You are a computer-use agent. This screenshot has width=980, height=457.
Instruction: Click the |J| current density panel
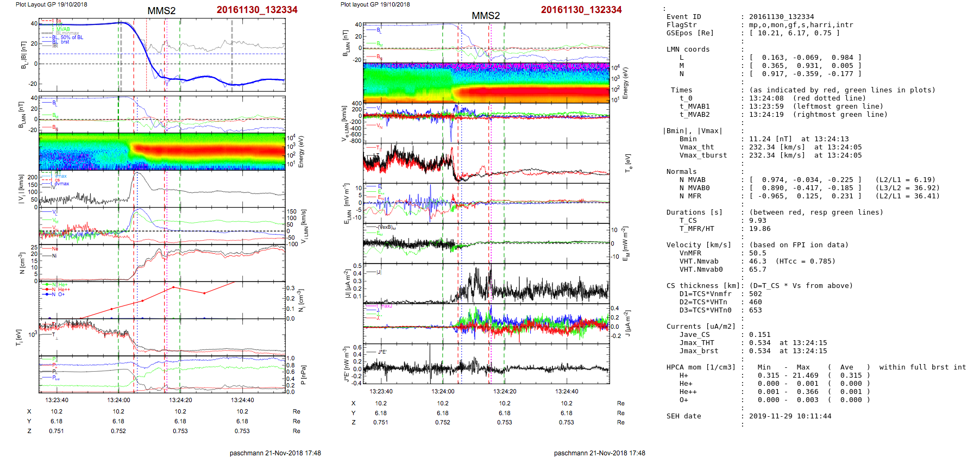click(486, 283)
